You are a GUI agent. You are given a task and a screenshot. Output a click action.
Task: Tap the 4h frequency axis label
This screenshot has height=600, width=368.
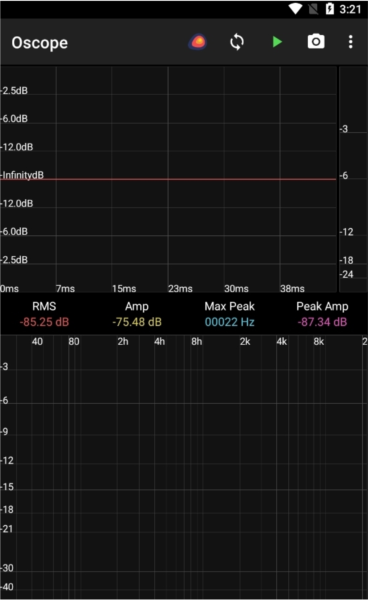(160, 341)
